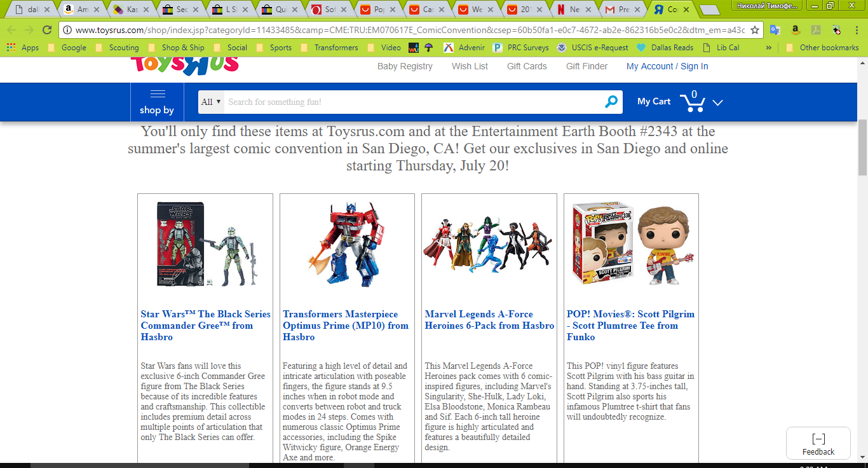Close the Amazon tab
The height and width of the screenshot is (468, 868).
(x=97, y=10)
